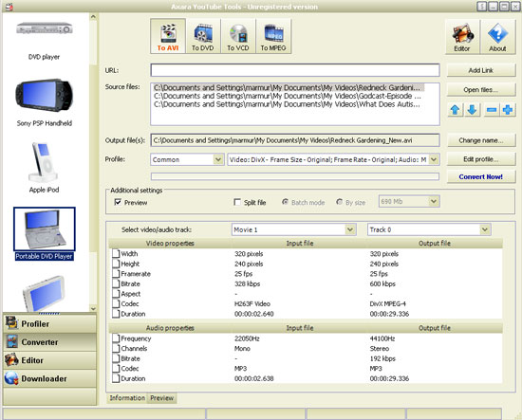Viewport: 522px width, 420px height.
Task: Click the Edit profile button
Action: tap(481, 159)
